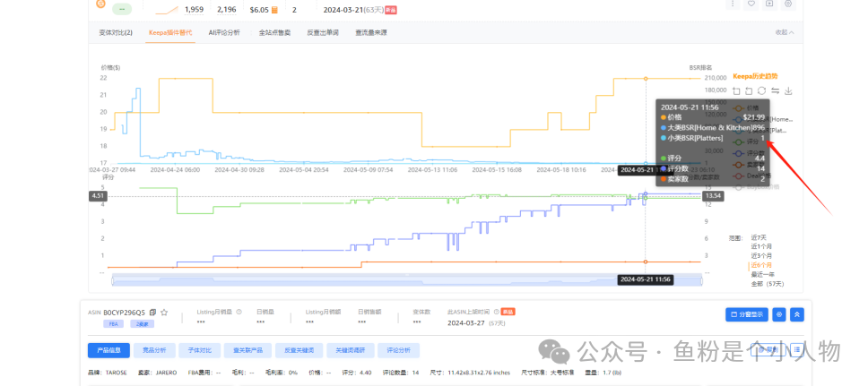Viewport: 868px width, 386px height.
Task: Click the 分窗显示 button
Action: [x=747, y=314]
